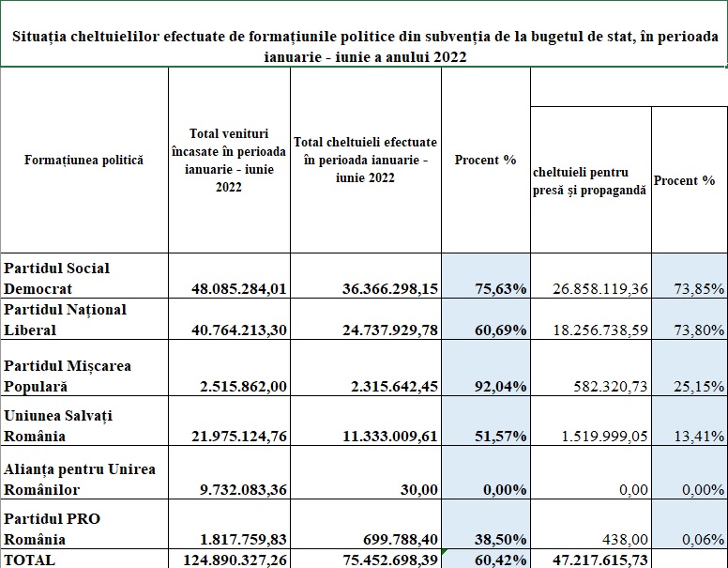Click the 75,63% percent cell
The image size is (728, 568).
[486, 276]
